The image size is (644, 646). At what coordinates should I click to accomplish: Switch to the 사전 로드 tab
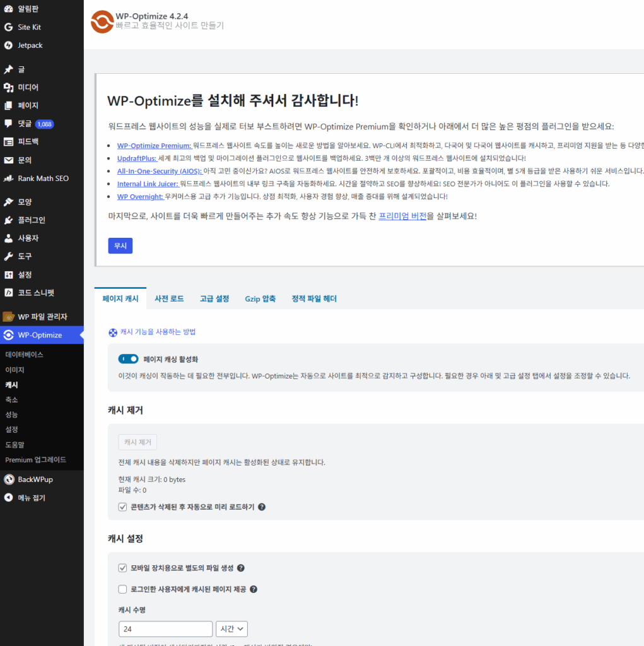[169, 298]
